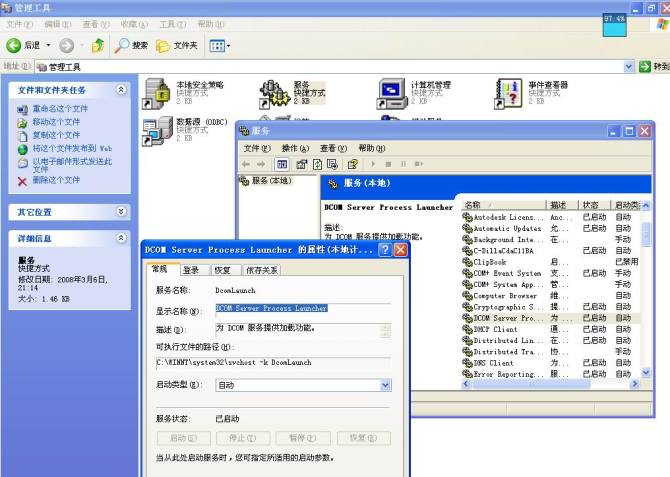670x477 pixels.
Task: Open the 本地安全策略 shortcut icon
Action: 158,93
